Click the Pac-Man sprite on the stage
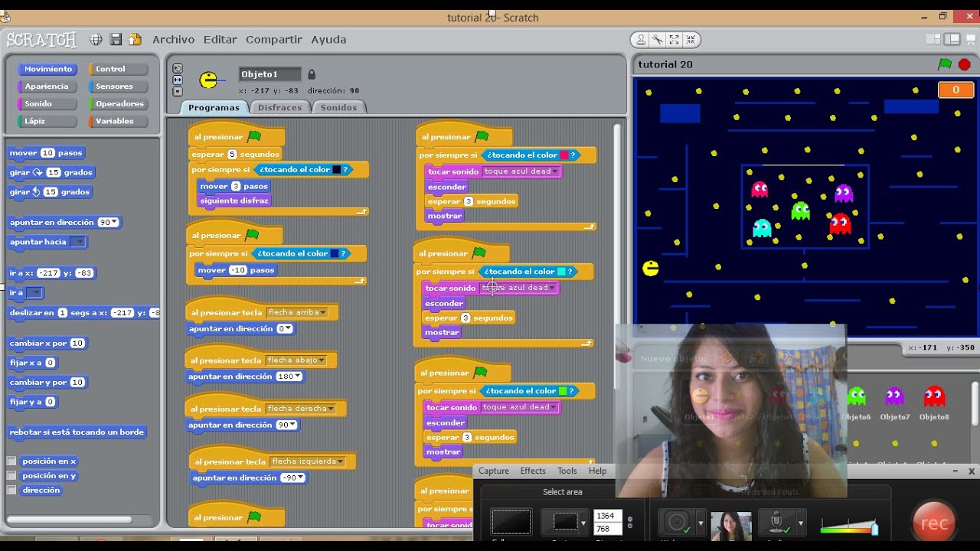980x551 pixels. pyautogui.click(x=651, y=268)
